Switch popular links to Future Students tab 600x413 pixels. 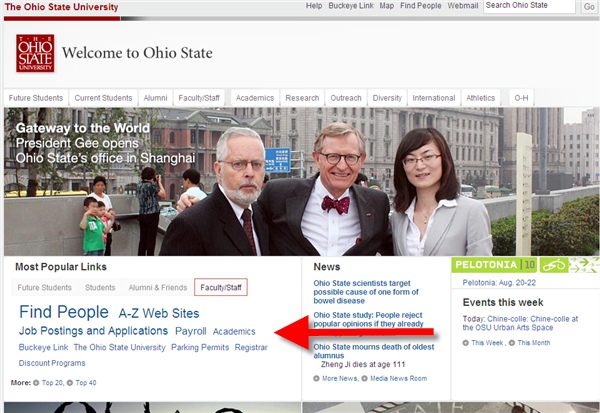pyautogui.click(x=44, y=287)
